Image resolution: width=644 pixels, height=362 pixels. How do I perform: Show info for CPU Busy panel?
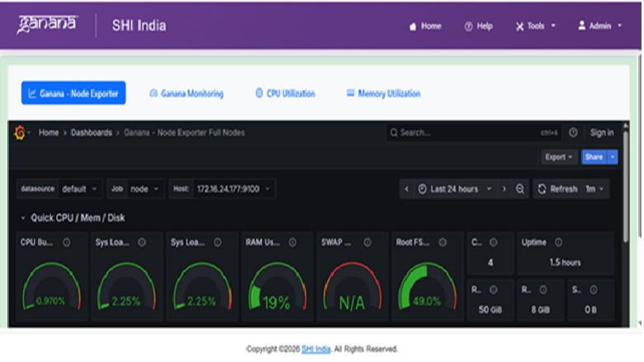coord(67,242)
